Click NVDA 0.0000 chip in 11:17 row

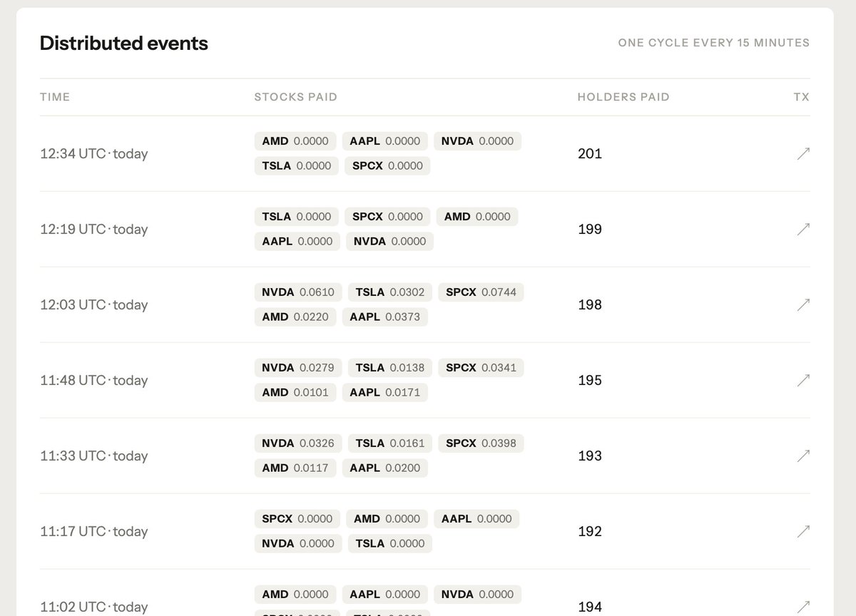tap(298, 543)
